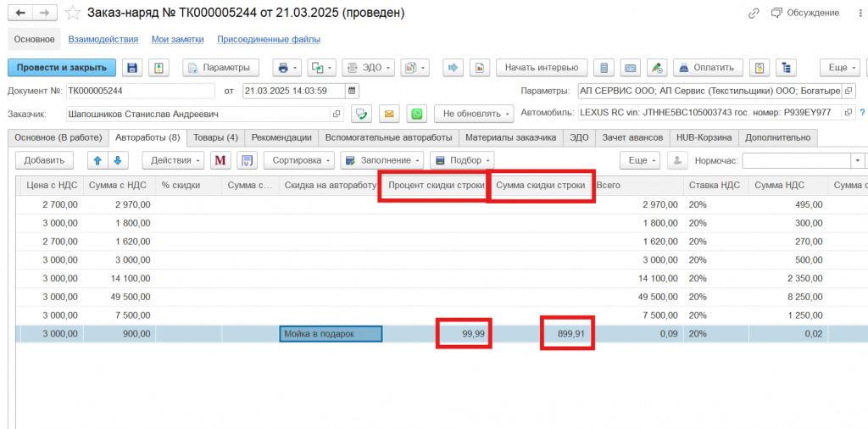Move row down with blue down arrow
This screenshot has width=868, height=429.
pos(117,160)
